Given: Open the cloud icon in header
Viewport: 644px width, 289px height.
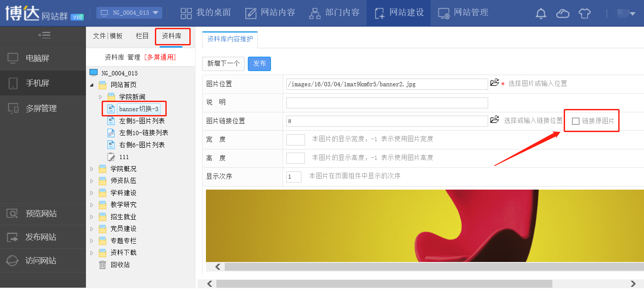Looking at the screenshot, I should tap(562, 13).
